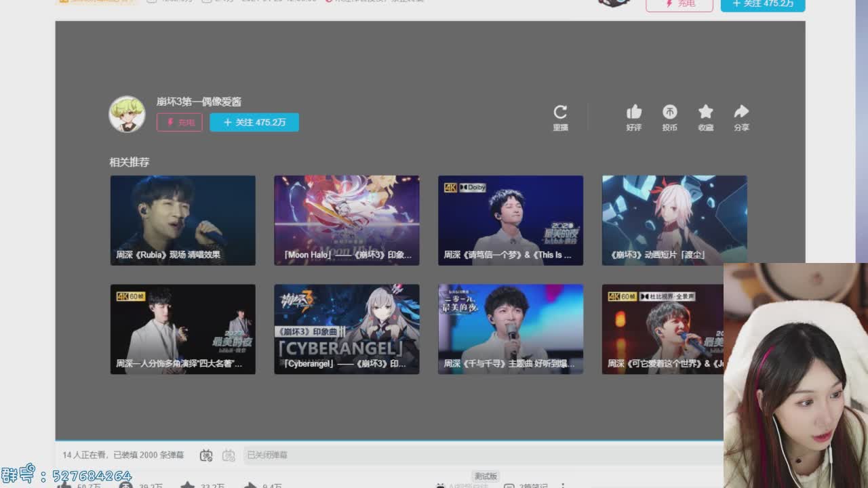Click the coin icon with 39.2万
Screen dimensions: 868x488
coord(125,485)
